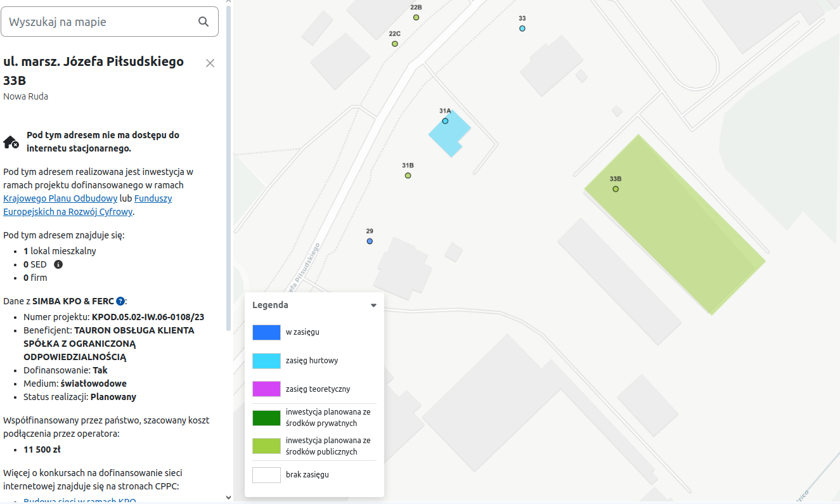Select map point 31A
Screen dimensions: 840x504
pos(445,121)
